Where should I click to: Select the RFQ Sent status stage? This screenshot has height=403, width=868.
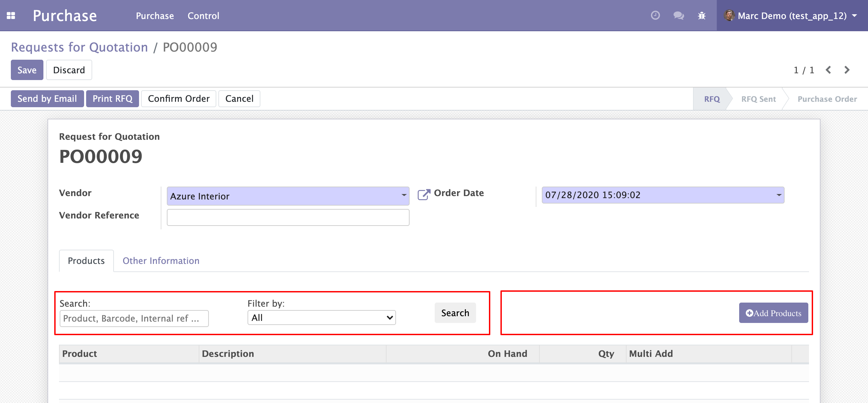tap(758, 99)
